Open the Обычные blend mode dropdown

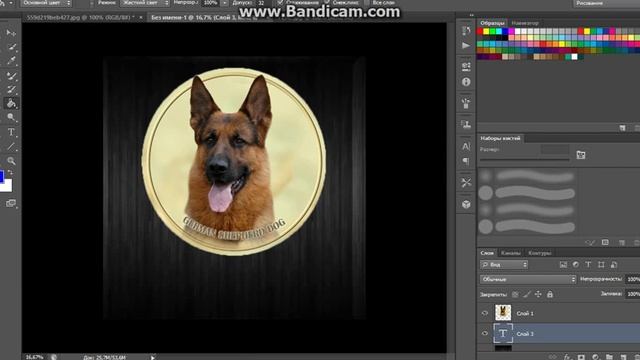point(528,279)
